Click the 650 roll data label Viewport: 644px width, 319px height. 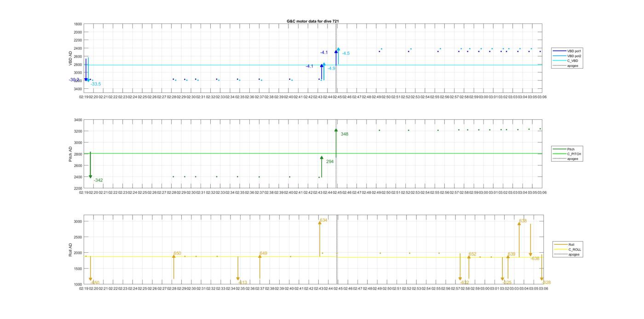pyautogui.click(x=178, y=253)
